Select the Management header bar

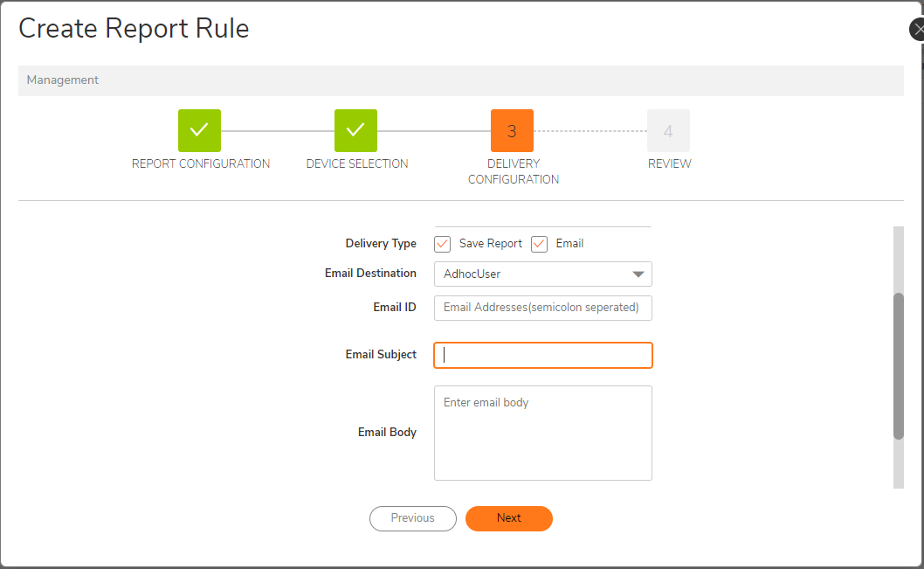[x=460, y=80]
